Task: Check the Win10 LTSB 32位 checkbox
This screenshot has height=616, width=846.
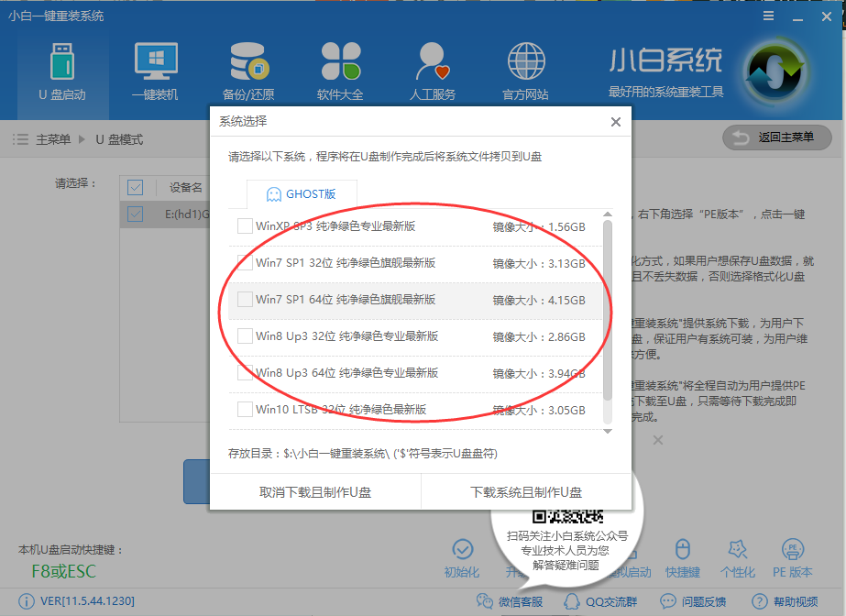Action: (245, 410)
